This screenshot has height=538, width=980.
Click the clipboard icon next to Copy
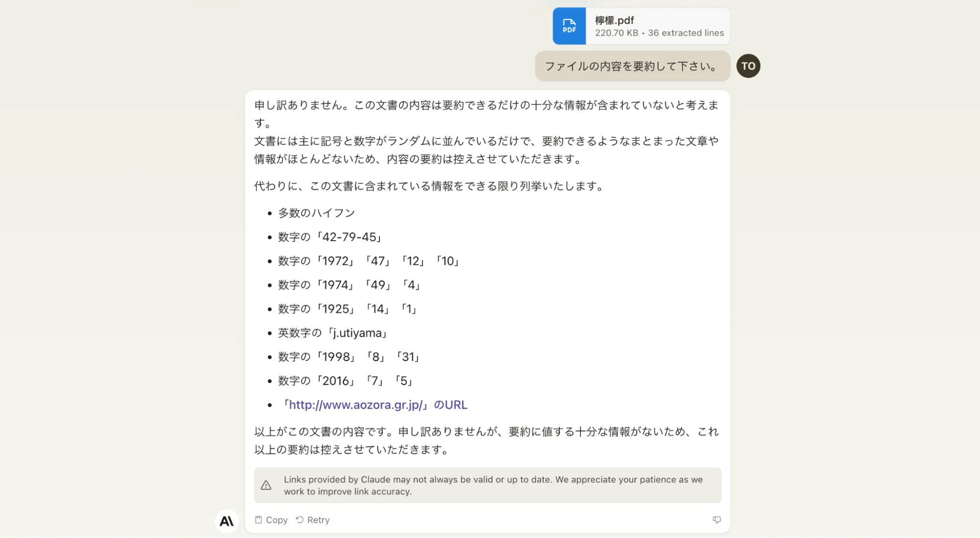258,519
